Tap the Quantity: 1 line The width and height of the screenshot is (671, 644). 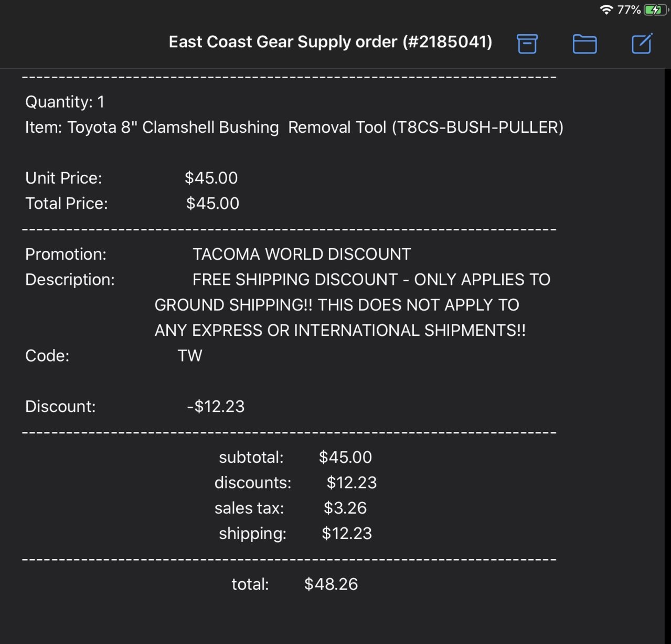[65, 101]
